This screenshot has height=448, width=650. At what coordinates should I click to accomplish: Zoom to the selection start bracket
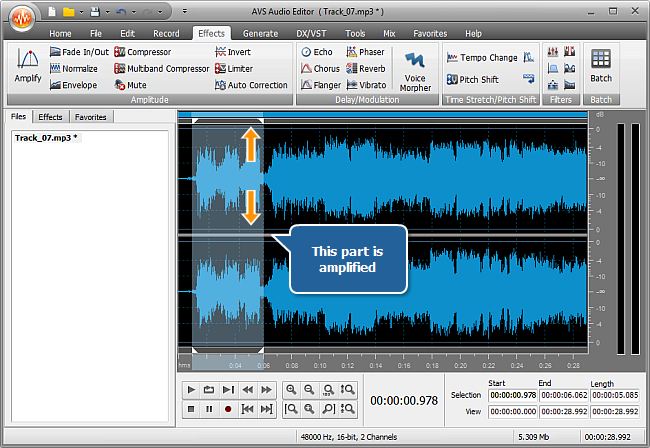291,409
